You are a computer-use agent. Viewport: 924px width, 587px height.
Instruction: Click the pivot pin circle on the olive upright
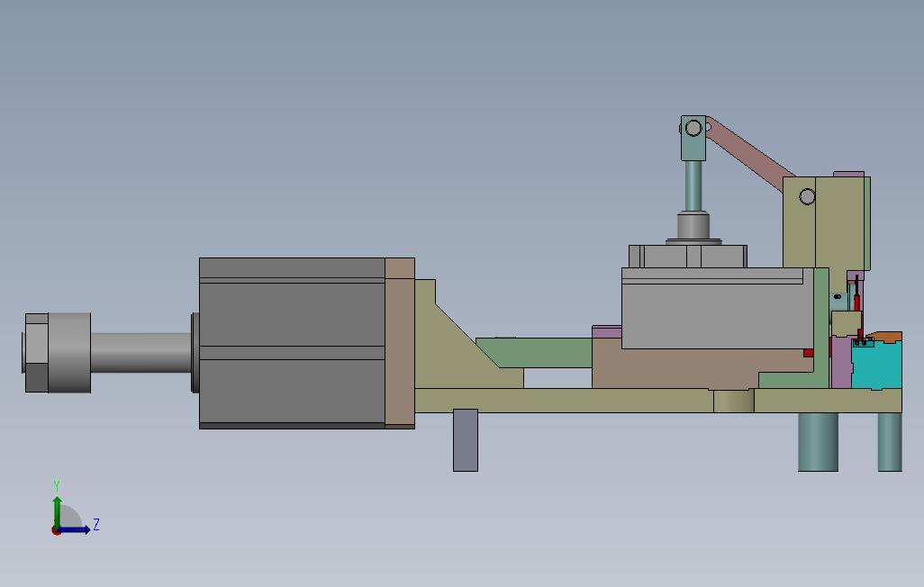(807, 197)
